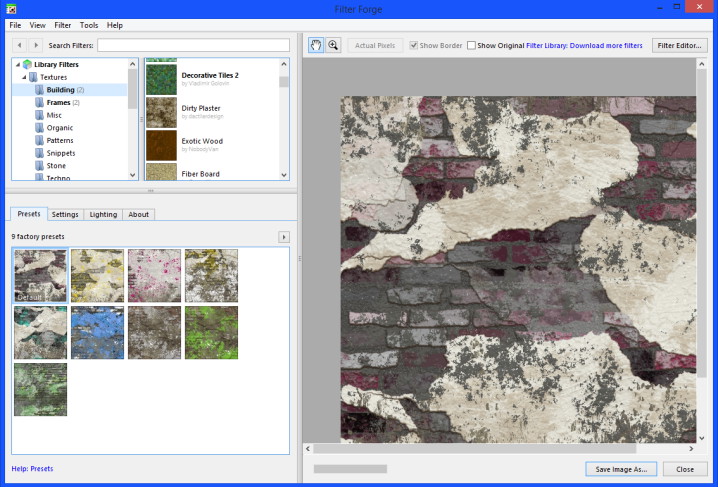Select the Decorative Tiles 2 filter thumbnail

click(x=161, y=79)
